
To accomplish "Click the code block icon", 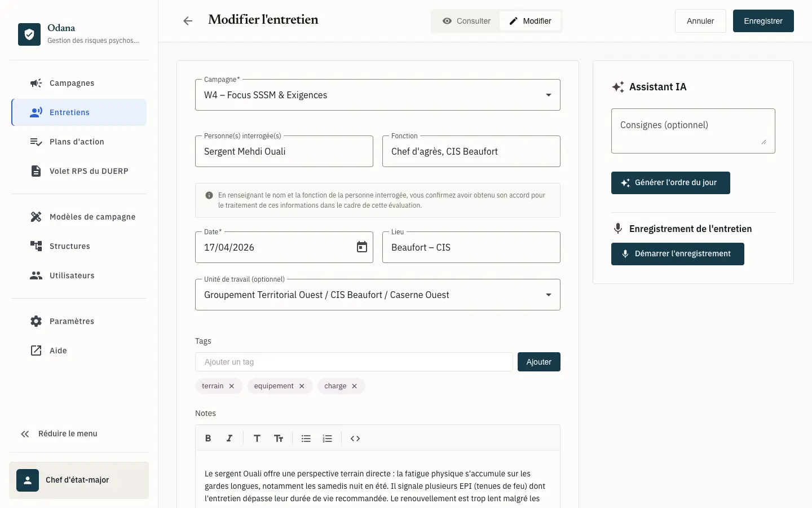I will (355, 439).
